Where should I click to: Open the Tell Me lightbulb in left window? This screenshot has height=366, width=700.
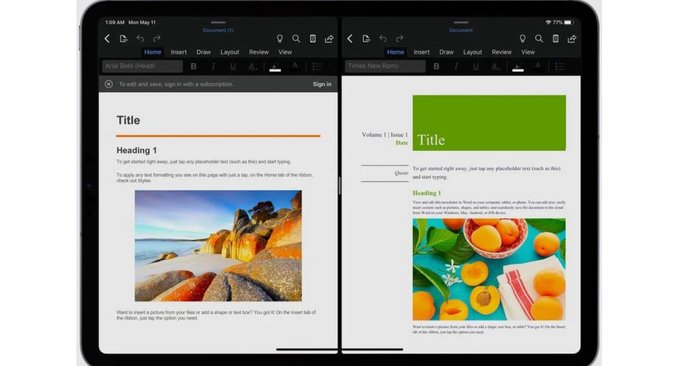click(x=279, y=39)
